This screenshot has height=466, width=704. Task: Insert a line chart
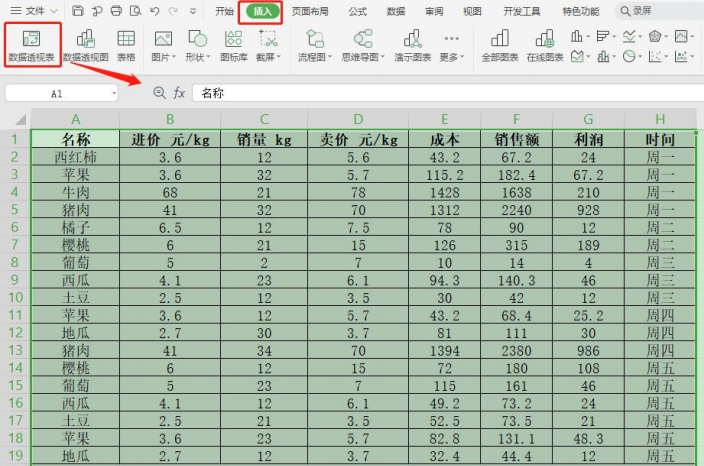click(629, 36)
